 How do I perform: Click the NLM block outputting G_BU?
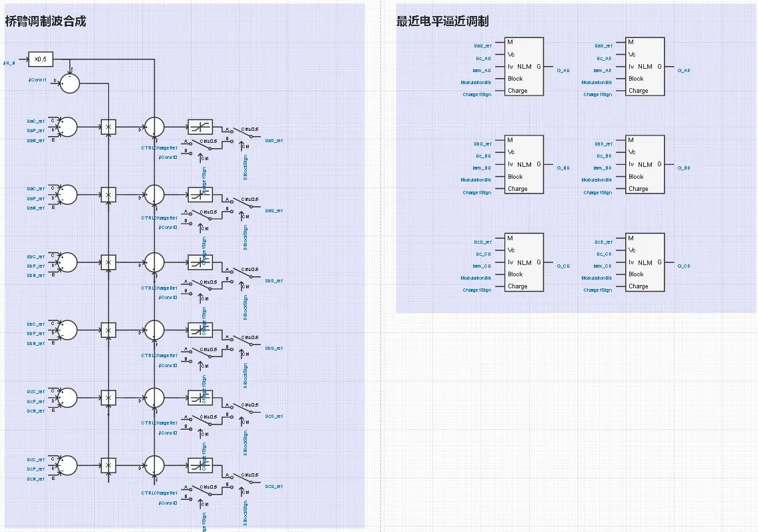click(x=524, y=164)
